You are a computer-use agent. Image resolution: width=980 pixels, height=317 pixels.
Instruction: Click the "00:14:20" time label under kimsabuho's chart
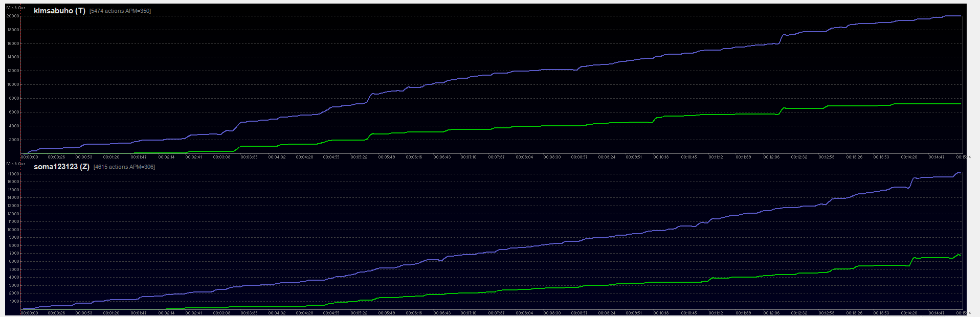click(909, 157)
